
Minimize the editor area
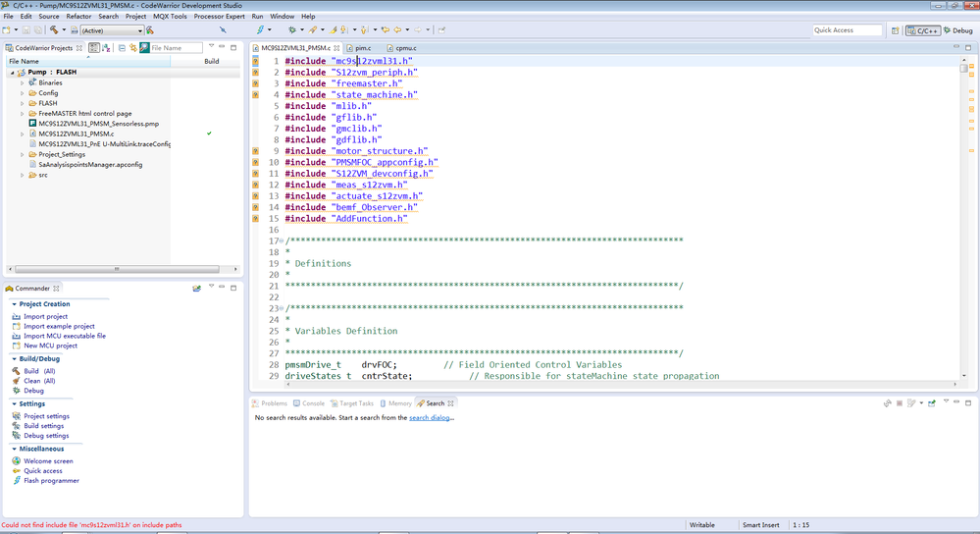pos(956,47)
